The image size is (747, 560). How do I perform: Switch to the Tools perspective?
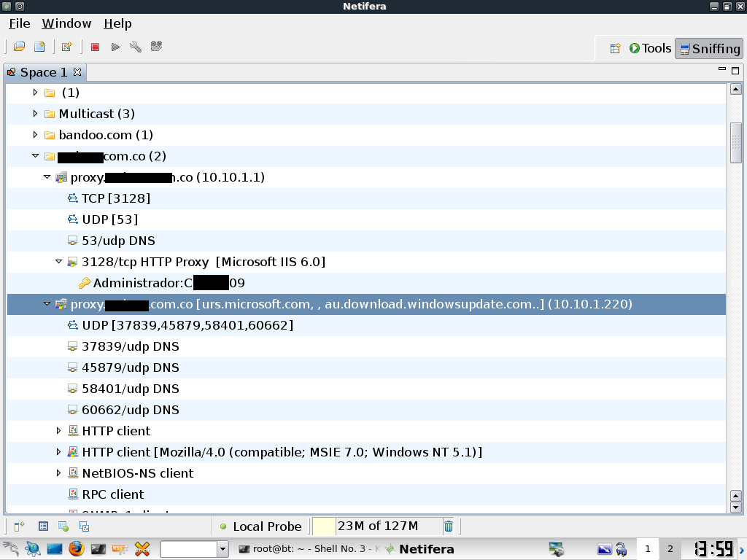point(650,49)
